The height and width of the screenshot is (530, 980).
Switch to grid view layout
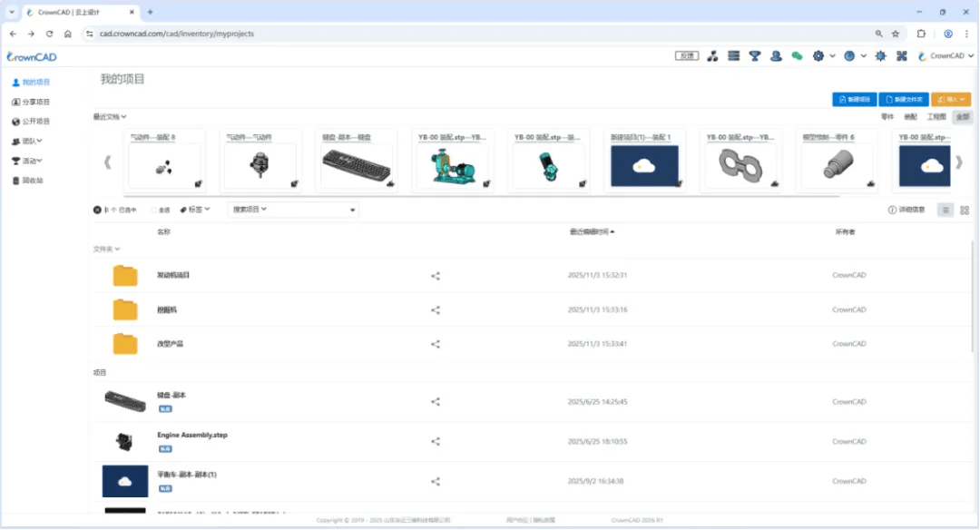(965, 210)
